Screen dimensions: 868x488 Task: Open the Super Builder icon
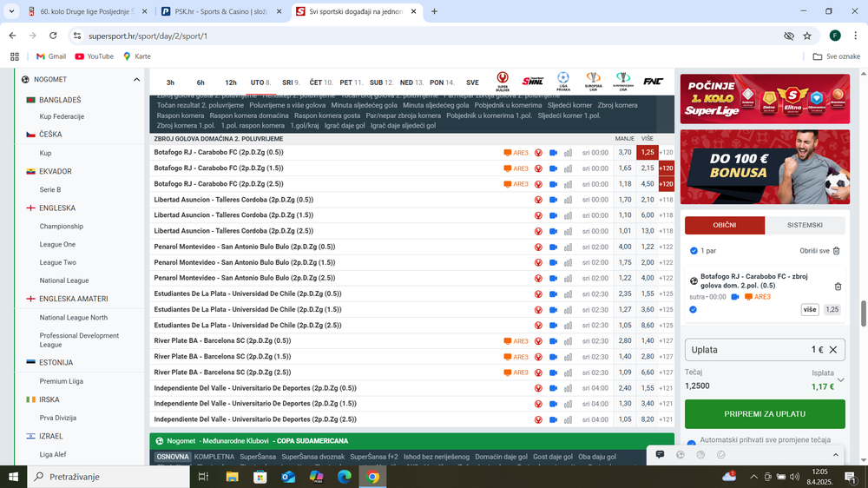503,81
